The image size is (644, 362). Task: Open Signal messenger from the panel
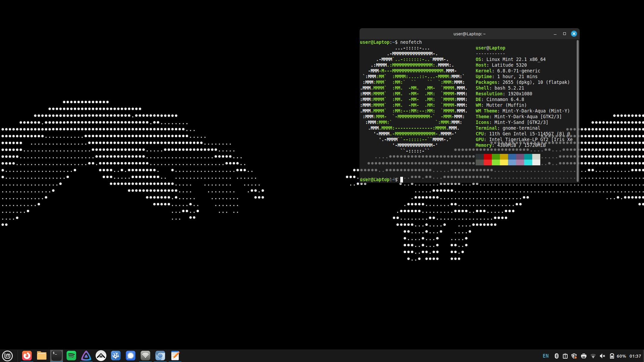(x=131, y=356)
